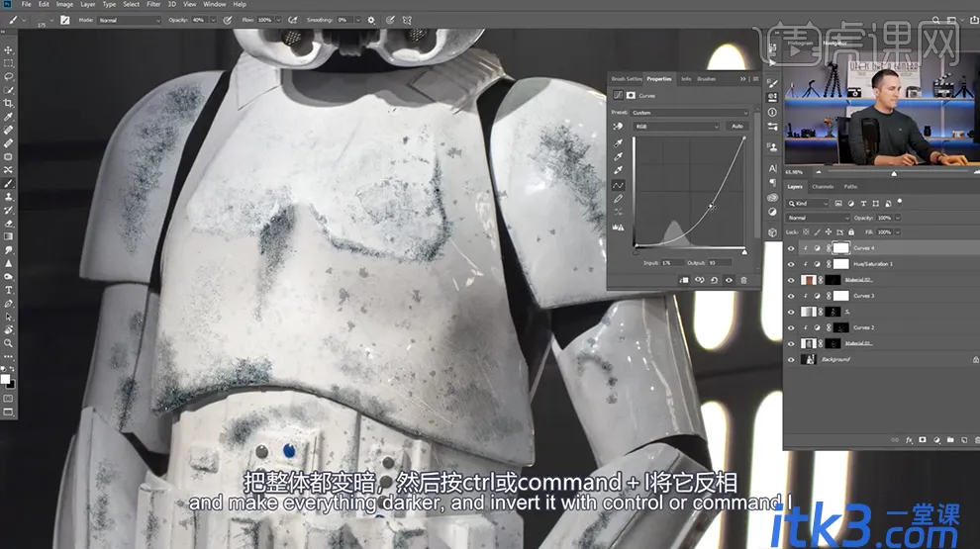Image resolution: width=980 pixels, height=549 pixels.
Task: Open the Curves Preset dropdown
Action: click(689, 113)
